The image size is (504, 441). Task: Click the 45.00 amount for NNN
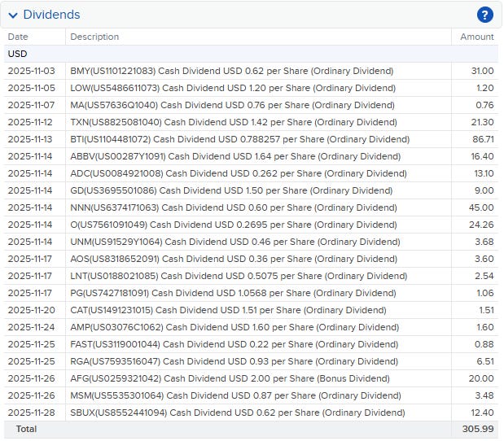[481, 207]
